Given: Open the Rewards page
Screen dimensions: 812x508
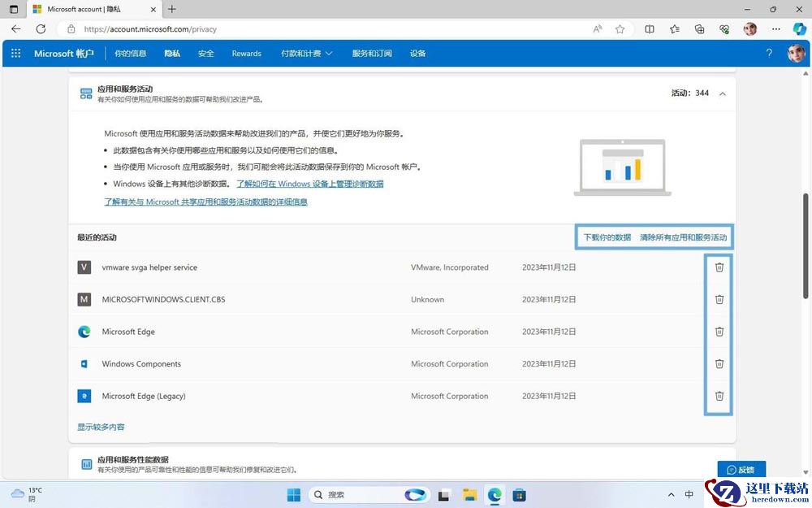Looking at the screenshot, I should click(x=247, y=54).
